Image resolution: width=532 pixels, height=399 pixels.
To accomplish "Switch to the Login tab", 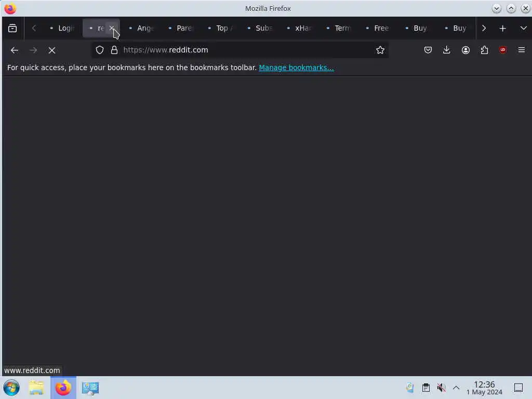I will (x=62, y=28).
